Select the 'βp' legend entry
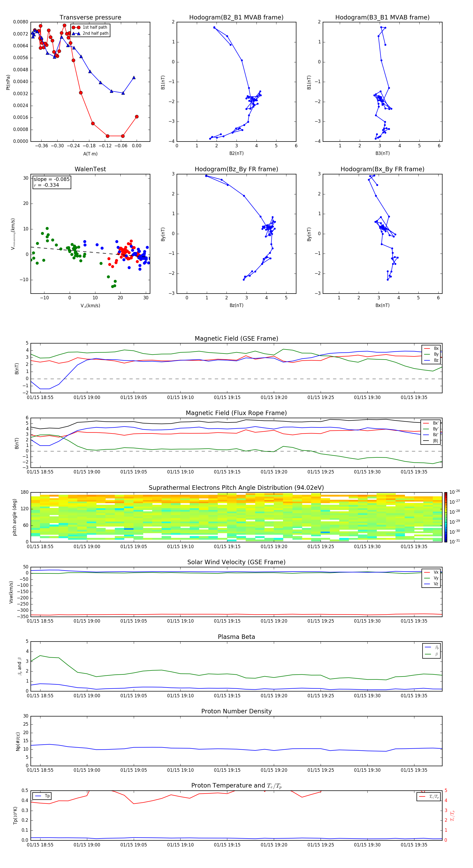 [432, 647]
